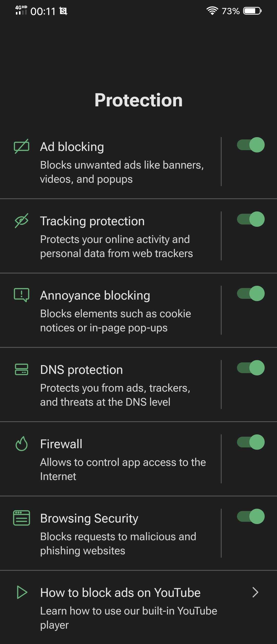Open DNS protection description text
This screenshot has height=644, width=277.
click(x=115, y=395)
